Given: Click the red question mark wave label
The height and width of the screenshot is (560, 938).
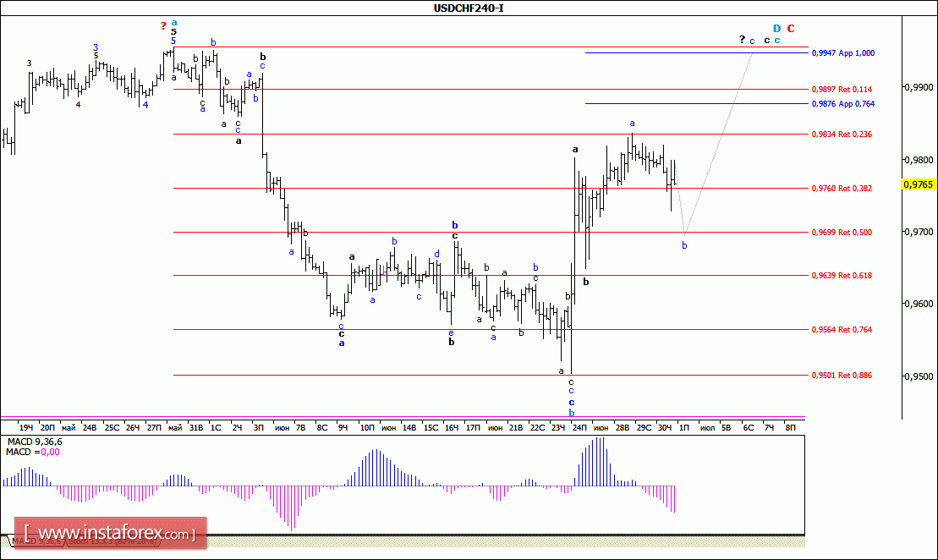Looking at the screenshot, I should click(163, 25).
